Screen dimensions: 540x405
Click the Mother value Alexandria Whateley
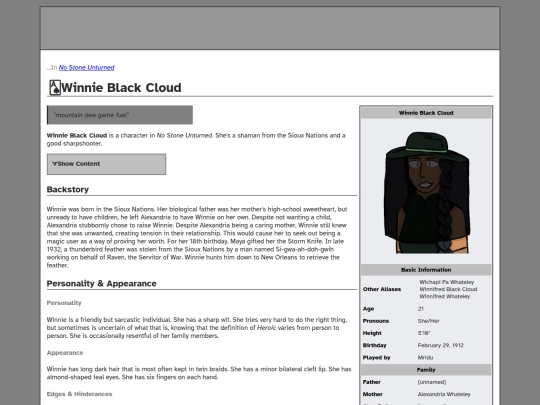pos(444,394)
